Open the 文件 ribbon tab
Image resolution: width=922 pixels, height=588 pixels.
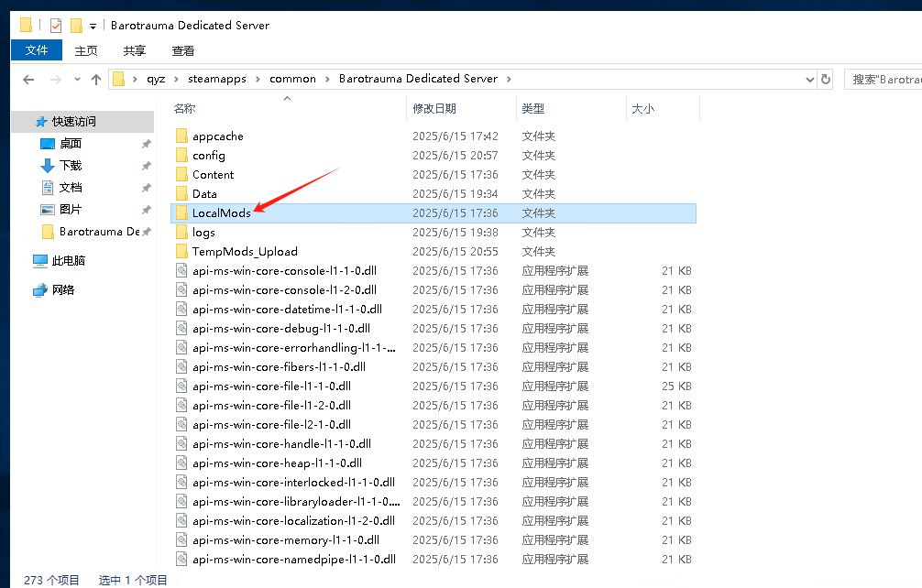(37, 50)
